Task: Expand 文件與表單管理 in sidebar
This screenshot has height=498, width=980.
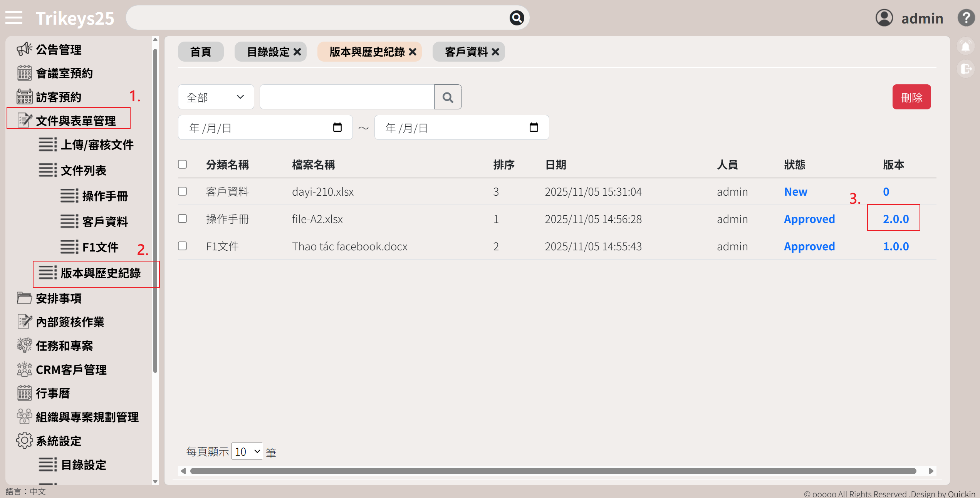Action: pos(76,121)
